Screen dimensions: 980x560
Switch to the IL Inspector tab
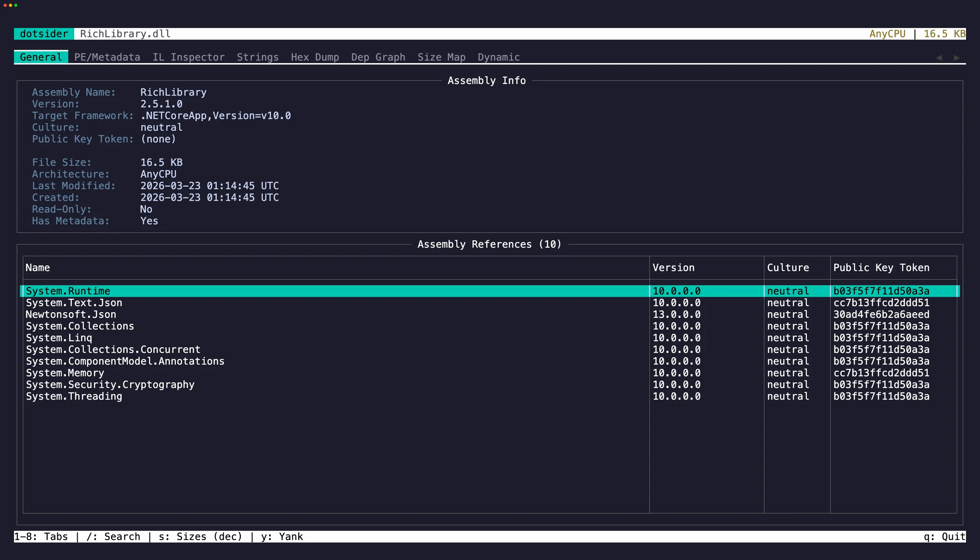[188, 57]
